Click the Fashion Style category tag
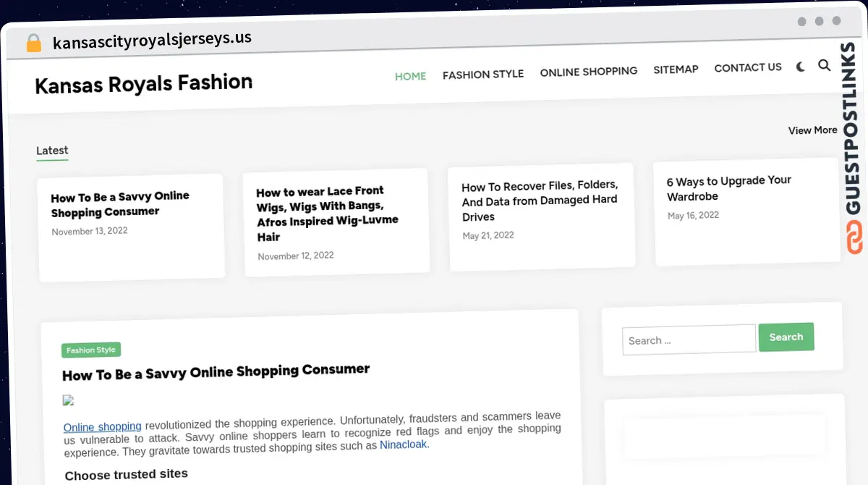Viewport: 868px width, 485px height. 90,350
